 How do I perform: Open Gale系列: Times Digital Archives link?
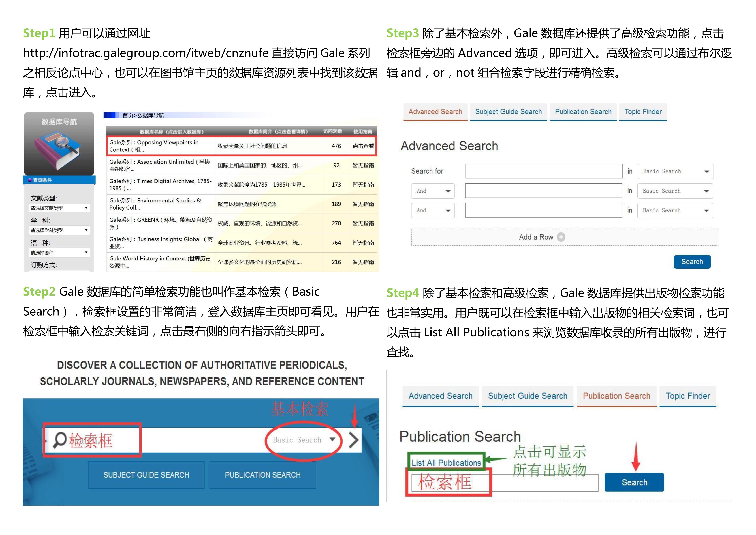[x=160, y=185]
